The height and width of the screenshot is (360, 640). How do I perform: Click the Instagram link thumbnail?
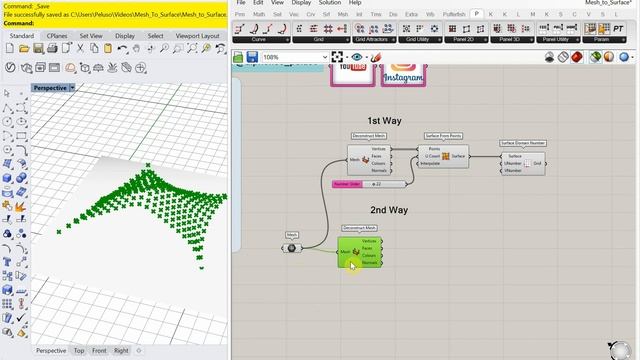(x=403, y=75)
